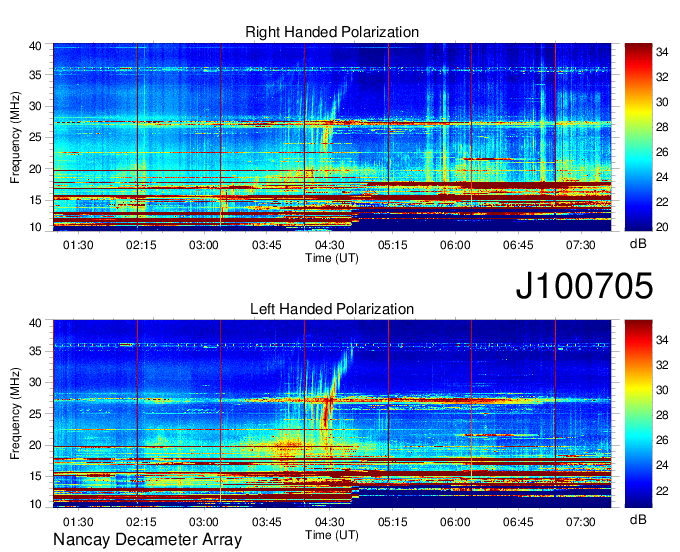This screenshot has height=552, width=680.
Task: Click the 03:45 tick on Left Handed time axis
Action: click(x=267, y=522)
